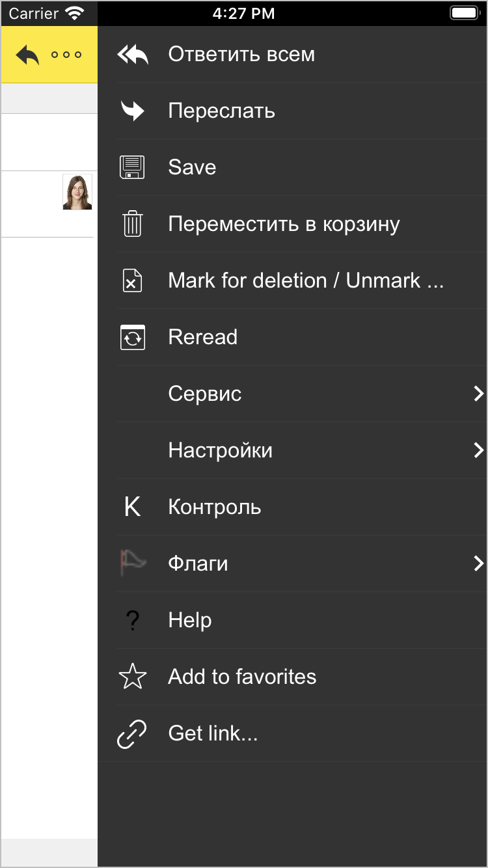This screenshot has width=488, height=868.
Task: Click the K control icon
Action: click(x=133, y=507)
